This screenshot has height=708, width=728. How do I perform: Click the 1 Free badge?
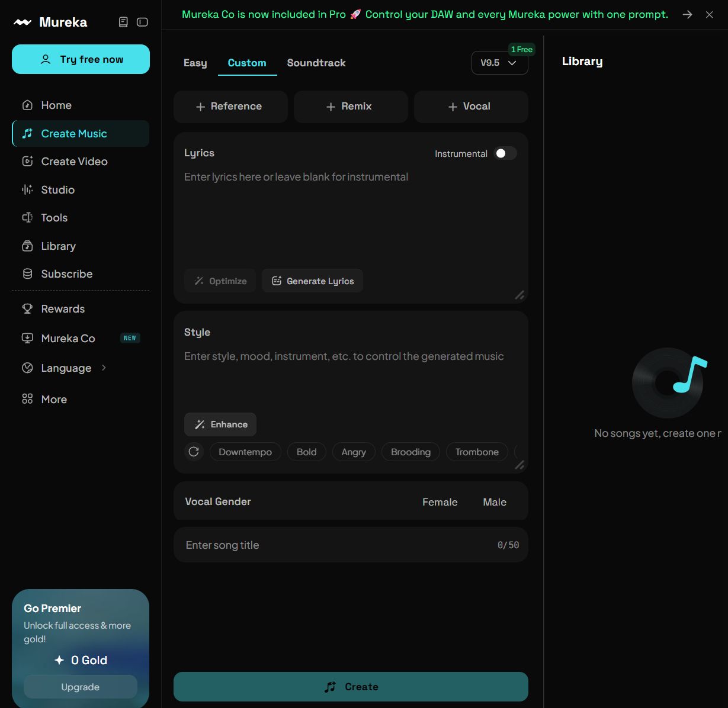(522, 50)
